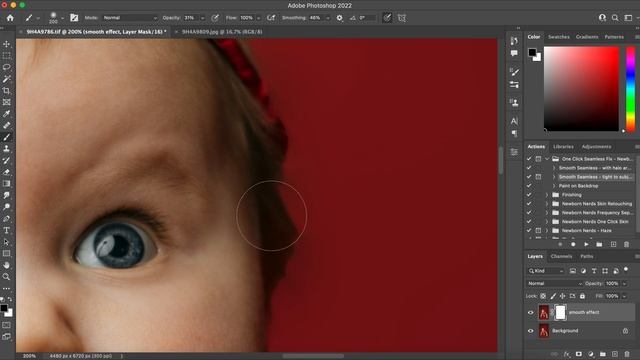Expand Newborn Nerds One Click Skin folder
The image size is (640, 360).
(x=547, y=221)
